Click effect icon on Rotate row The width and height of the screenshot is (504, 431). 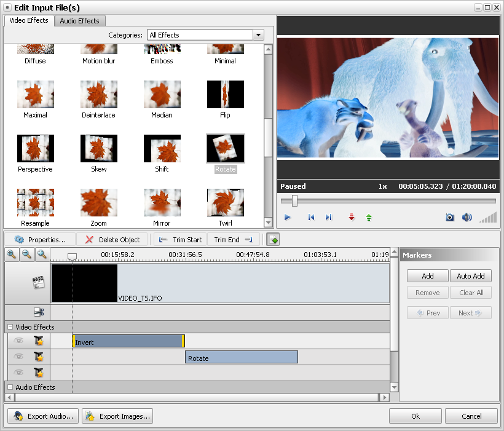point(39,357)
